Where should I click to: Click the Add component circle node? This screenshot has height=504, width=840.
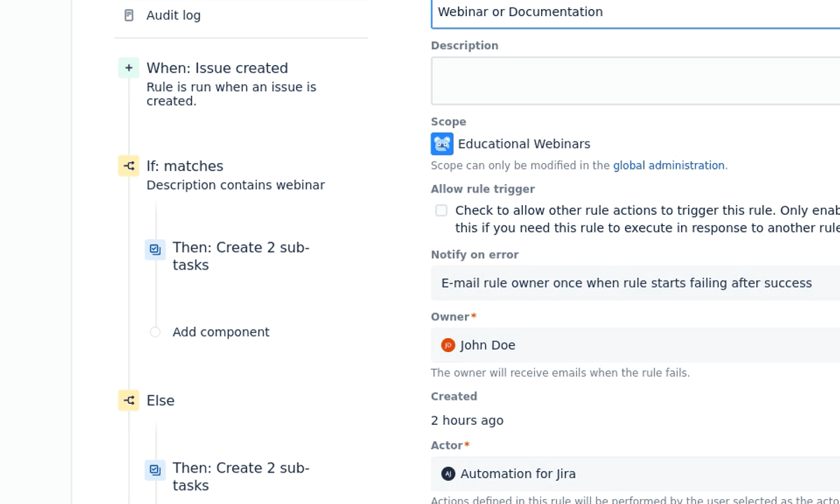[155, 332]
